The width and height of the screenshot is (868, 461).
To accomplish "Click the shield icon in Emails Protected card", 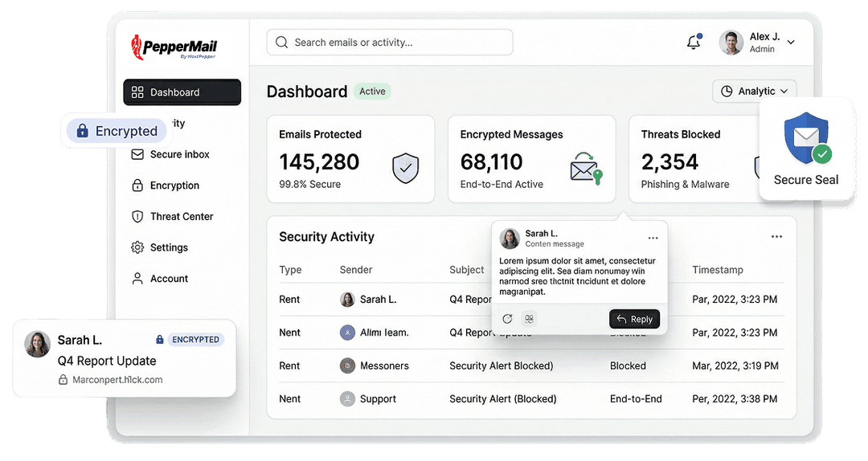I will [x=405, y=169].
